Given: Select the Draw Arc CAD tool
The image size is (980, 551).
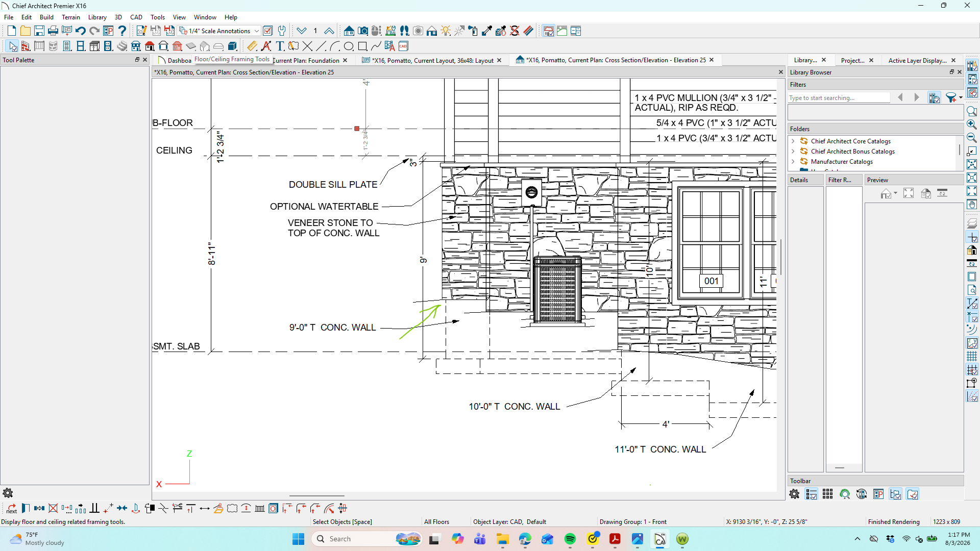Looking at the screenshot, I should 335,46.
